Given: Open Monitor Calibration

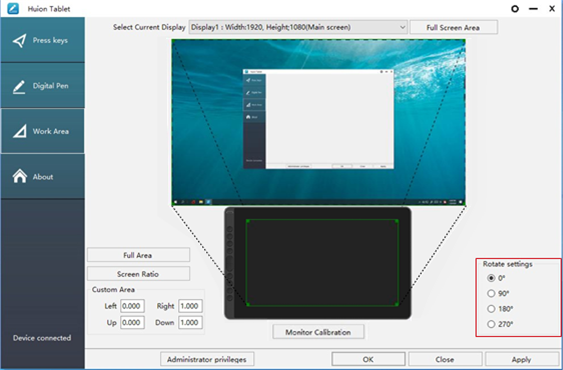Looking at the screenshot, I should point(318,332).
